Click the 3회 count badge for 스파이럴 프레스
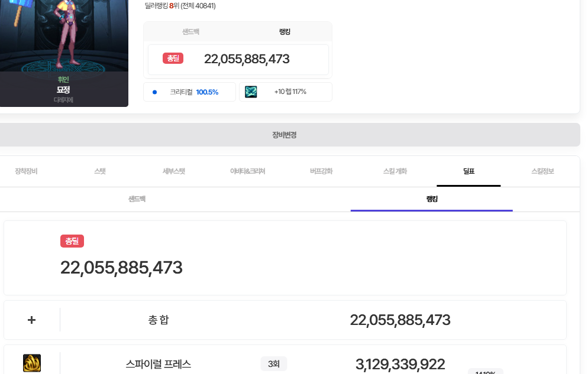588x374 pixels. (x=274, y=363)
